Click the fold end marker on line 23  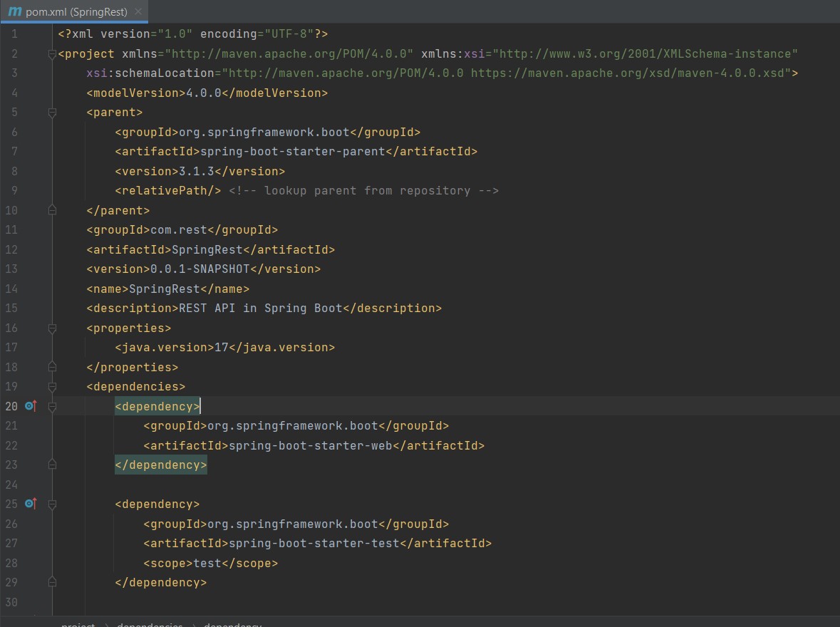(x=52, y=465)
